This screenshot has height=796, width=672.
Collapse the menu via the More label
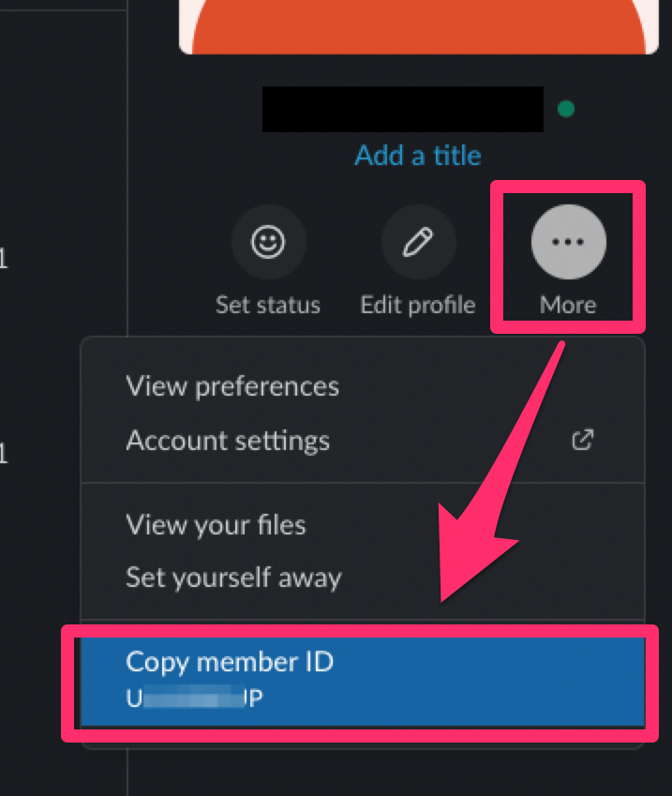pos(568,305)
